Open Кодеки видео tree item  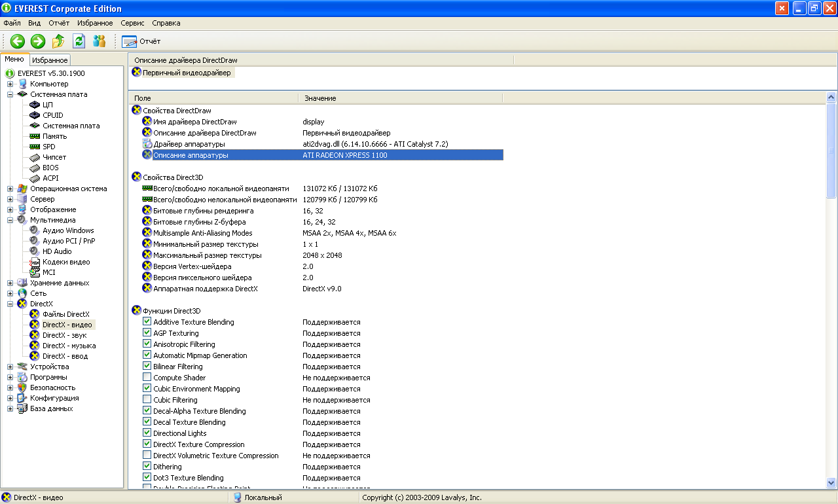click(66, 262)
